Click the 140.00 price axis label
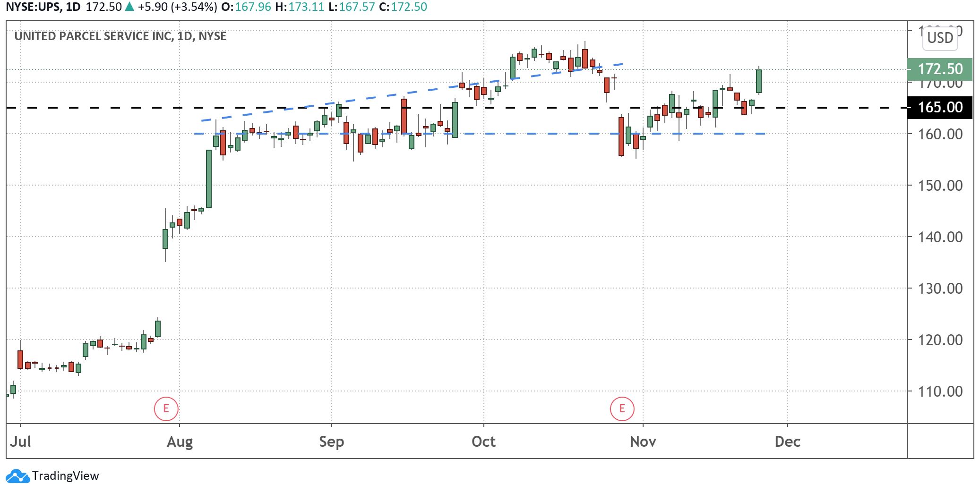 [940, 237]
